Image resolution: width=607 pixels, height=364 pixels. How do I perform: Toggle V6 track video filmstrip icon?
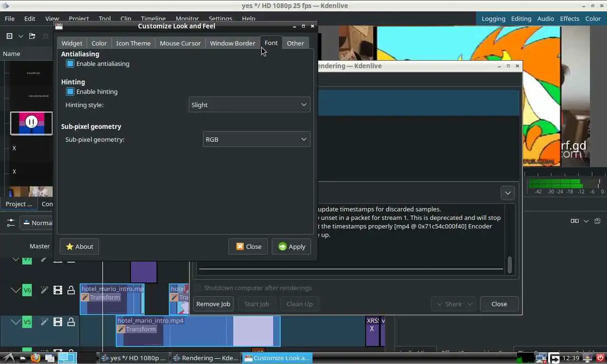58,290
